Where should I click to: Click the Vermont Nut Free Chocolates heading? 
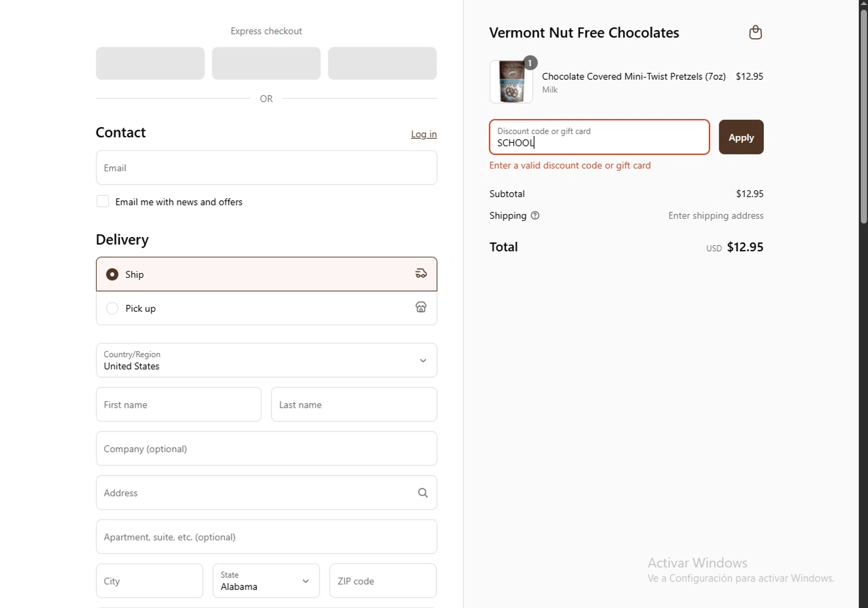pos(584,33)
